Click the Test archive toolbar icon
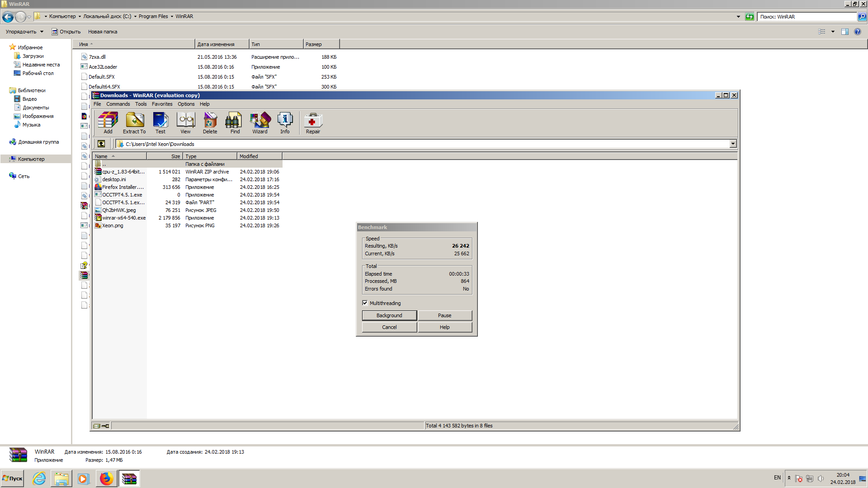868x488 pixels. (x=160, y=123)
